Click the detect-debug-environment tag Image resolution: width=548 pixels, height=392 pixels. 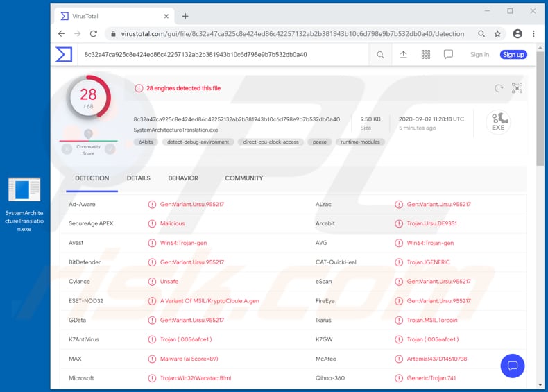tap(198, 142)
